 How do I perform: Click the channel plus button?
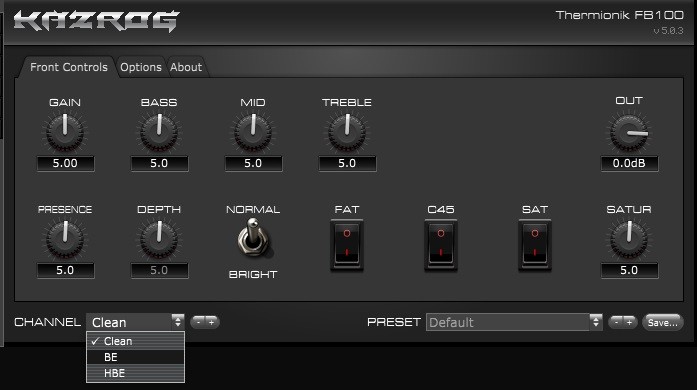(212, 322)
